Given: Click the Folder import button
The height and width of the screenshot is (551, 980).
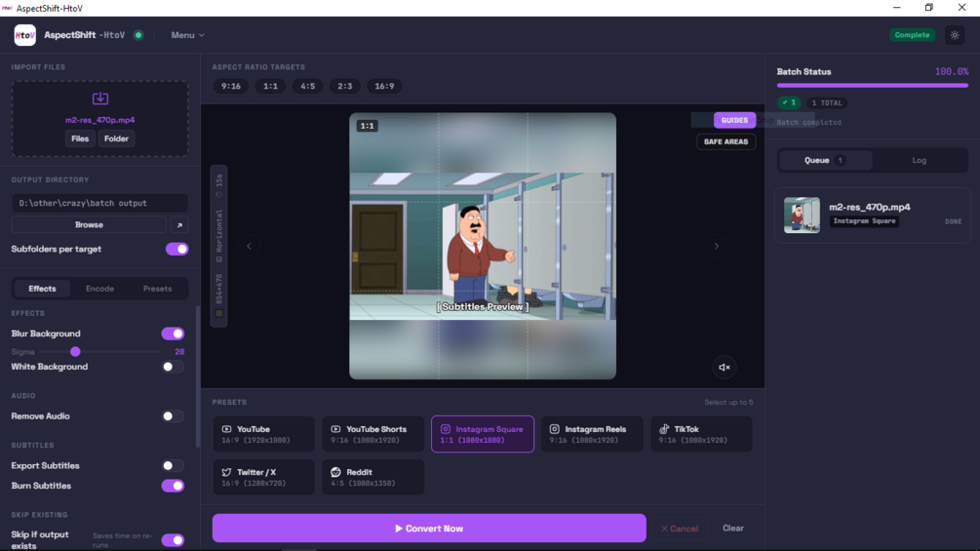Looking at the screenshot, I should (116, 138).
